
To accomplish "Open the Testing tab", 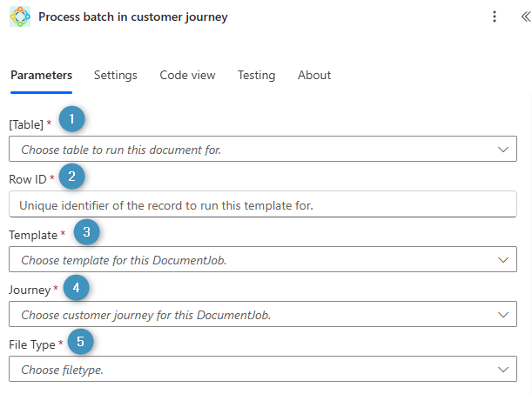I will (256, 76).
